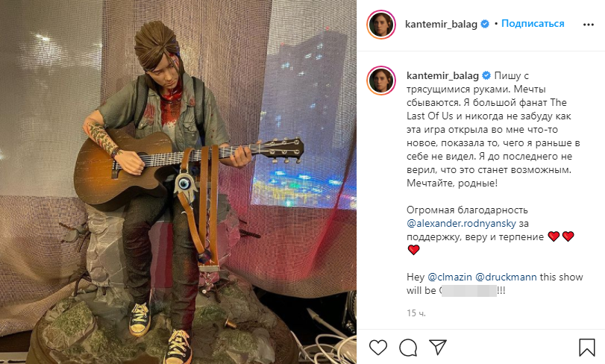Visit the @clmazin mention

click(450, 277)
